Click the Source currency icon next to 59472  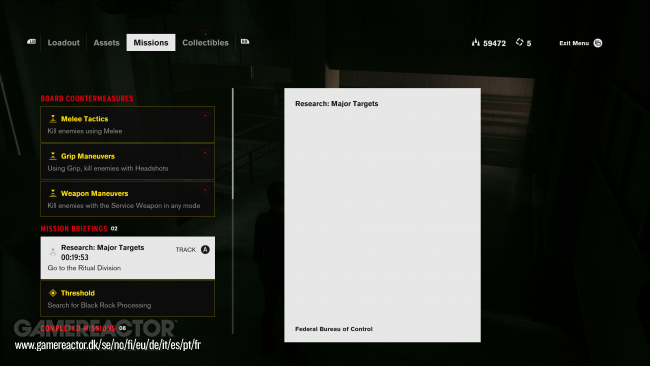click(x=476, y=42)
